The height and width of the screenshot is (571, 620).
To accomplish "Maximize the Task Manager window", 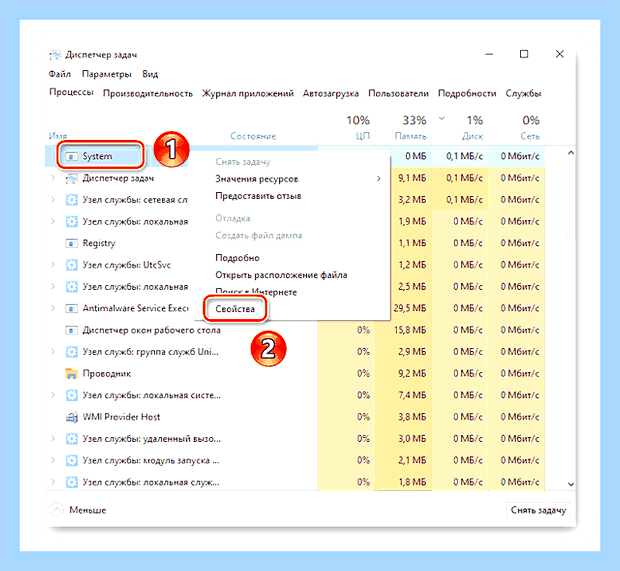I will [x=524, y=54].
